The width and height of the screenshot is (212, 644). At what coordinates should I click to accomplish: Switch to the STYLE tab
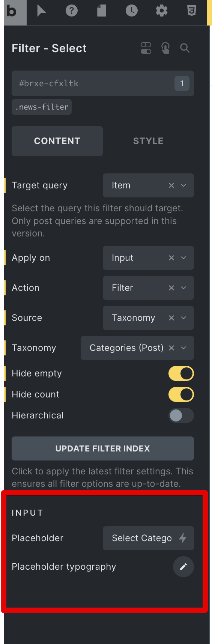(148, 141)
